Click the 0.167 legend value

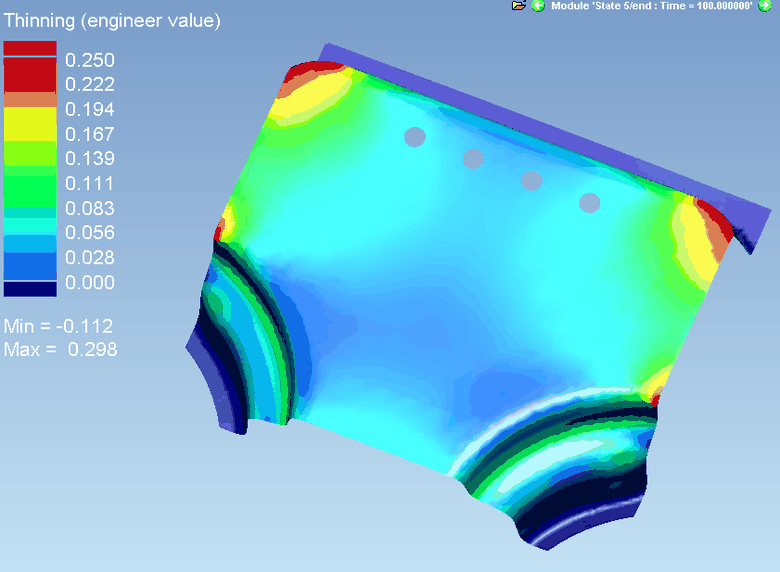(90, 134)
